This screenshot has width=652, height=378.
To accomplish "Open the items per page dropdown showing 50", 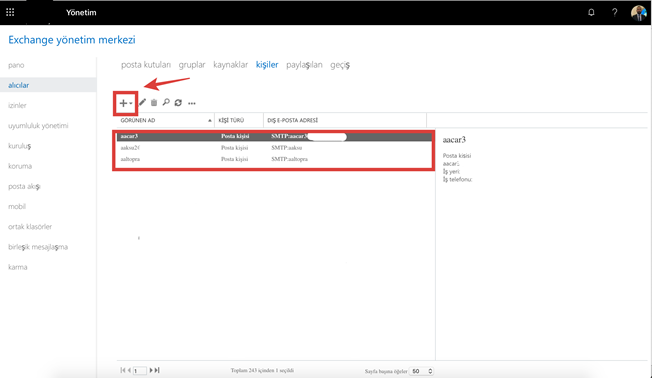I will 422,371.
